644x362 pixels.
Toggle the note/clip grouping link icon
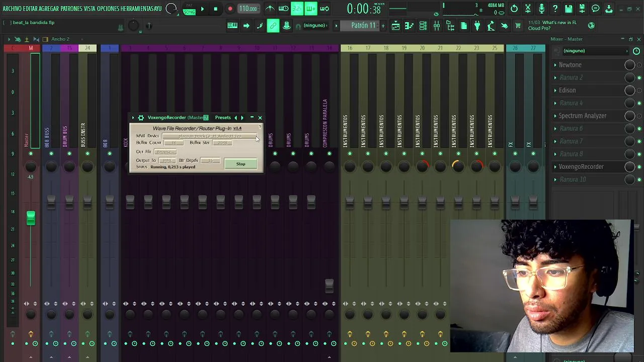[273, 26]
